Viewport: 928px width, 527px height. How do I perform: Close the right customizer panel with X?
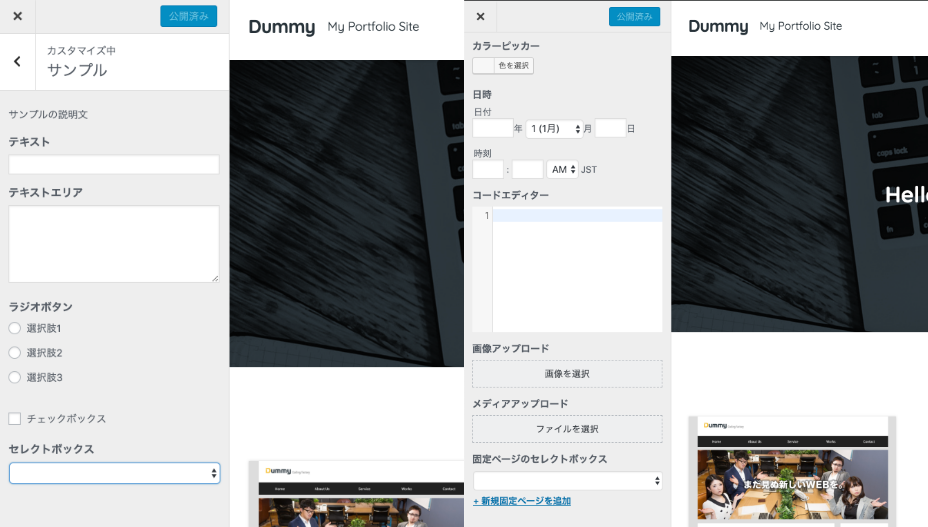(480, 16)
